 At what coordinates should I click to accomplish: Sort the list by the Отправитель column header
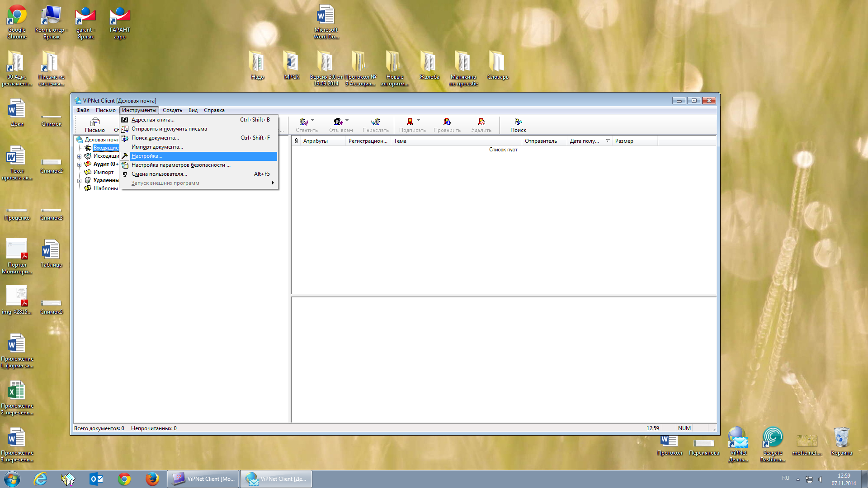(x=541, y=141)
